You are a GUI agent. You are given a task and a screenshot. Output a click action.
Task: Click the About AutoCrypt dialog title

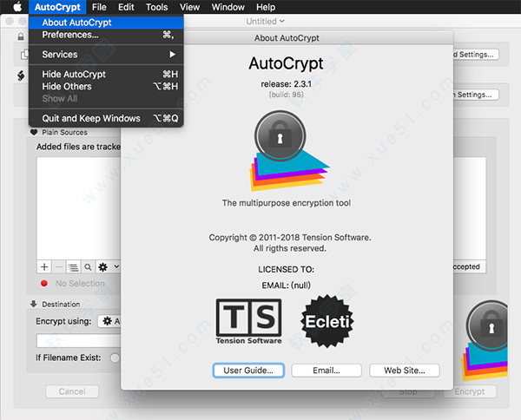(x=287, y=38)
